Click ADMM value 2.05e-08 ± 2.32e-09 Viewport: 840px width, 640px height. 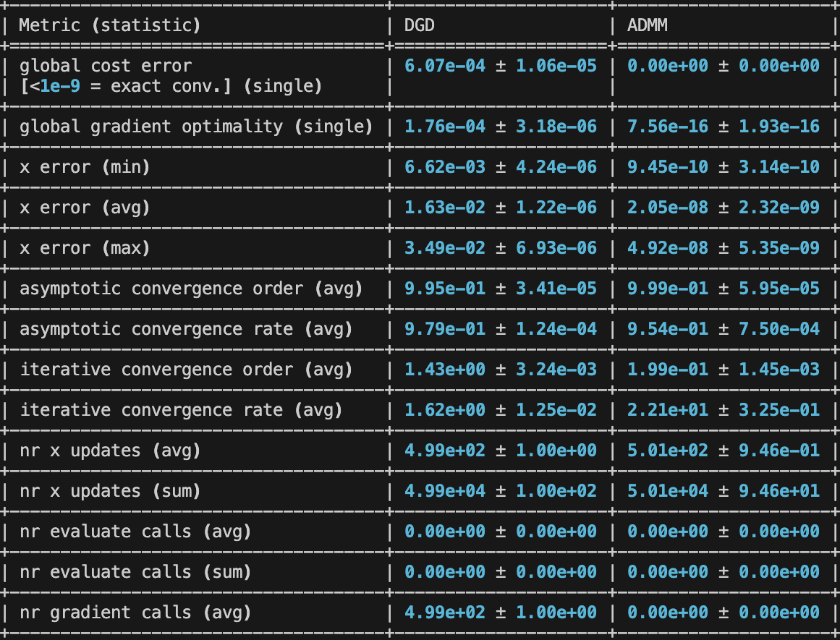click(724, 208)
